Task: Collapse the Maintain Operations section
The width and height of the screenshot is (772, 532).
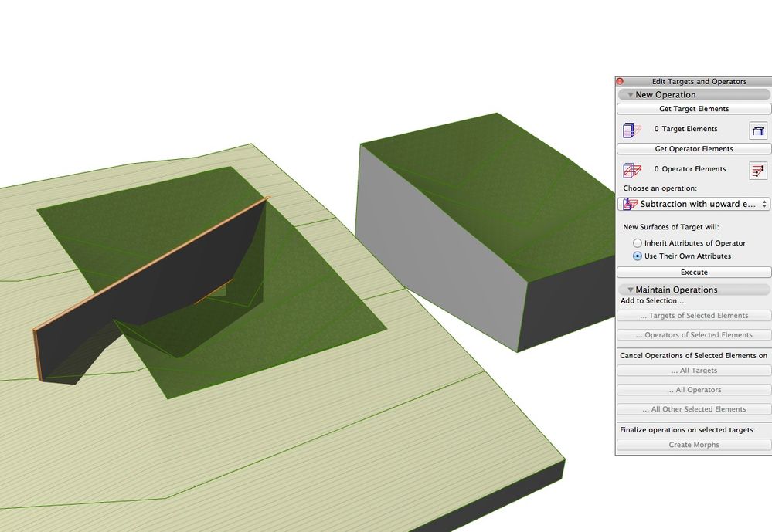Action: [x=630, y=289]
